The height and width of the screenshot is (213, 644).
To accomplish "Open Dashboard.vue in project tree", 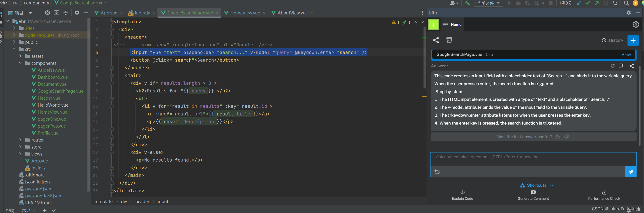I will 53,77.
